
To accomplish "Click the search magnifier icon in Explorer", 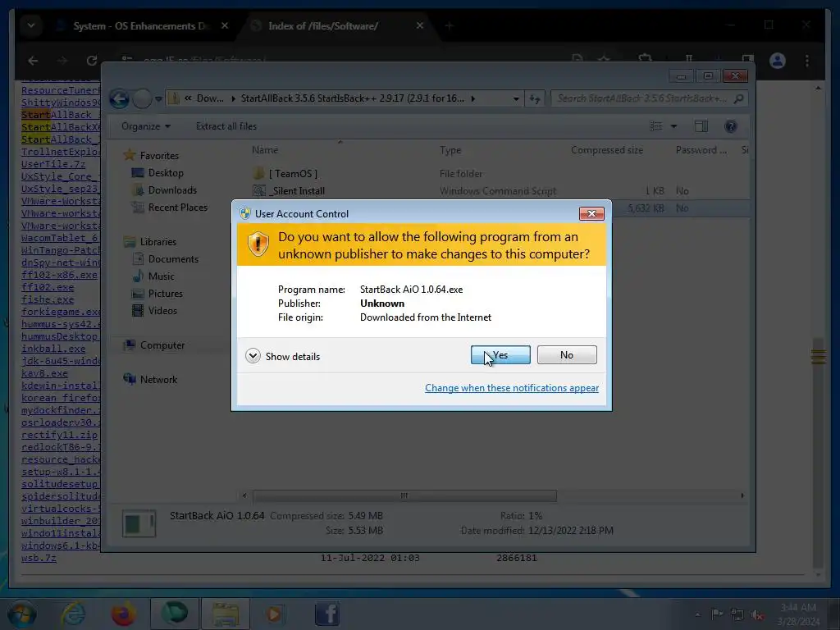I will point(739,98).
